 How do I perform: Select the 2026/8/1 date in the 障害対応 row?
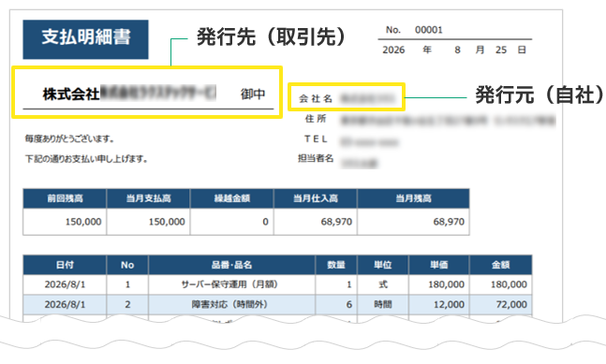pos(65,304)
